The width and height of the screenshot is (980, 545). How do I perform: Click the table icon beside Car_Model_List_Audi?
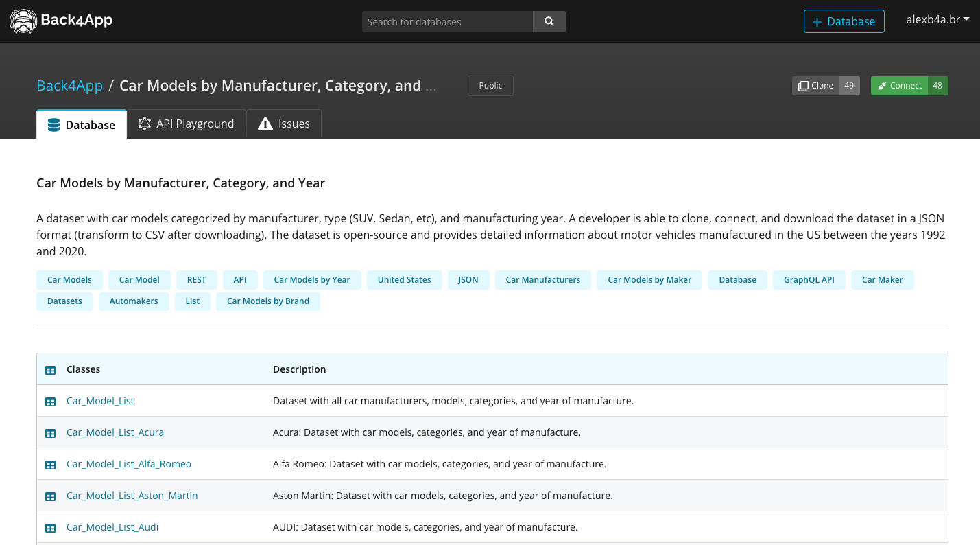[x=50, y=528]
